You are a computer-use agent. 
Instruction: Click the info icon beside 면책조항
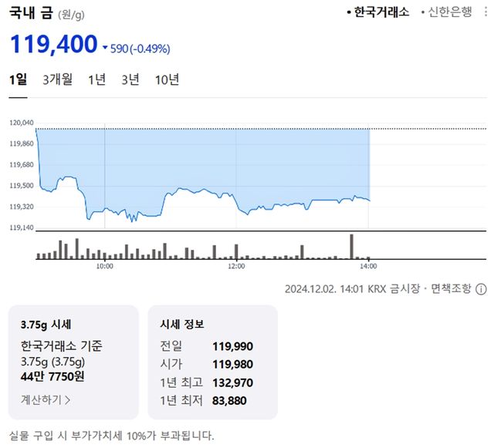[481, 290]
